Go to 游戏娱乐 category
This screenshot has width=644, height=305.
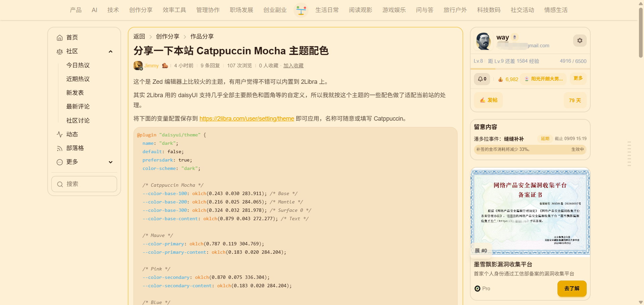click(x=394, y=10)
